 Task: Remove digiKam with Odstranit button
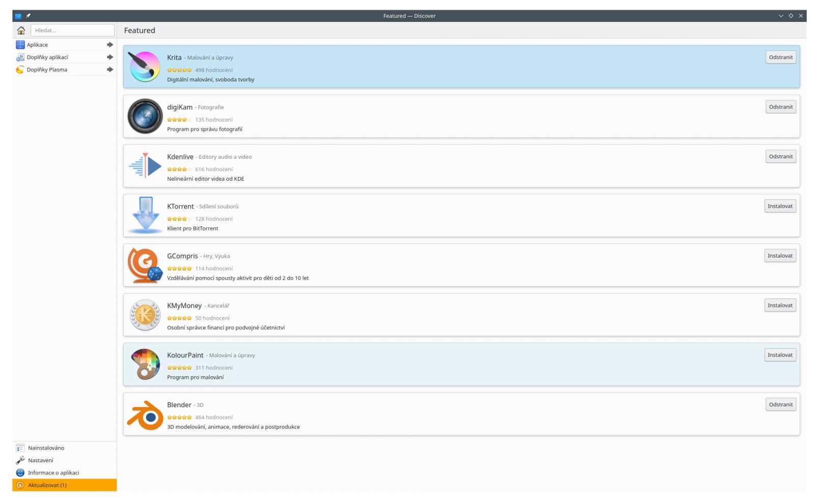(x=780, y=107)
